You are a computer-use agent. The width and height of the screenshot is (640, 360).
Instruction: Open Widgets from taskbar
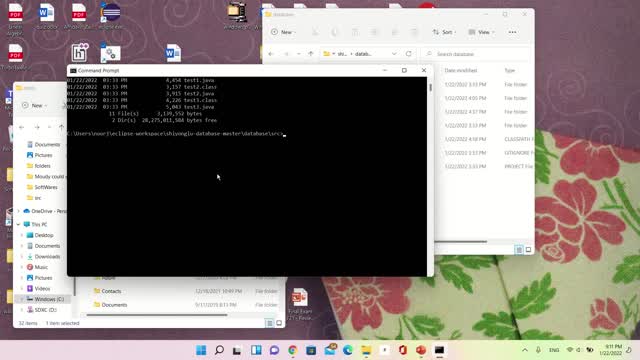[x=256, y=350]
